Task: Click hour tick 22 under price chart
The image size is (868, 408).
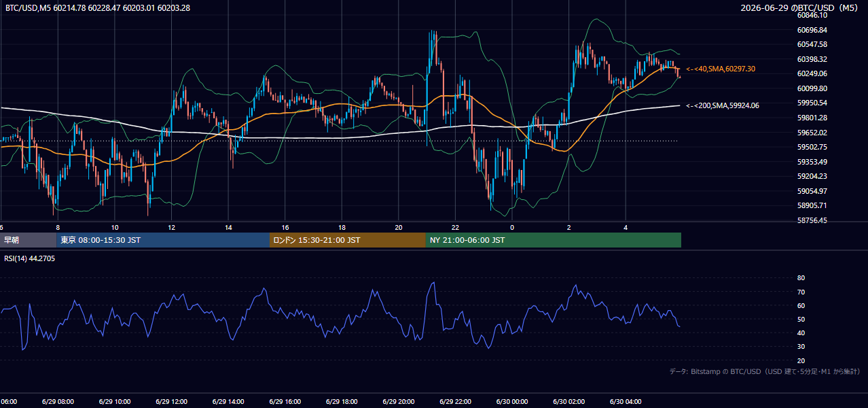Action: click(455, 227)
